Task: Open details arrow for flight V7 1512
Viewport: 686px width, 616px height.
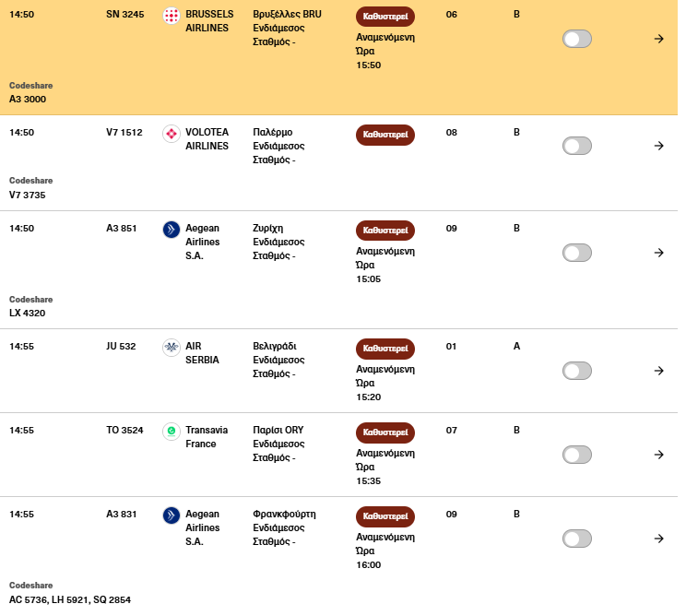Action: [659, 146]
